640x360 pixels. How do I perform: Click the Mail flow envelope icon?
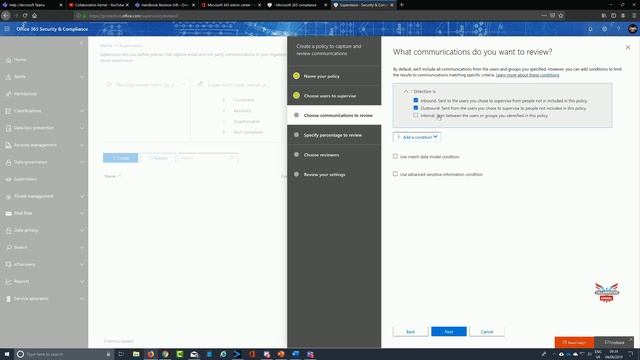tap(9, 213)
